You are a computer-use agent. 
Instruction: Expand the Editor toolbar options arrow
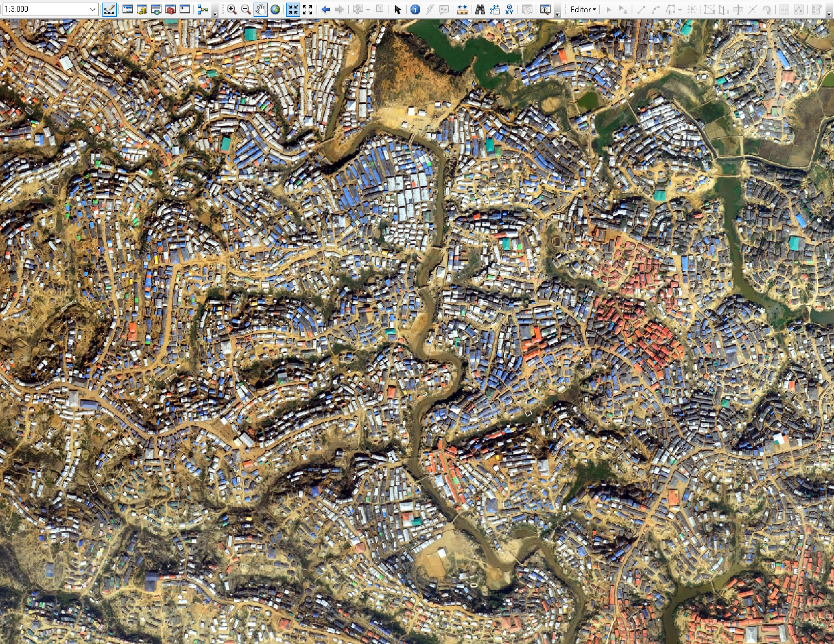(x=829, y=13)
